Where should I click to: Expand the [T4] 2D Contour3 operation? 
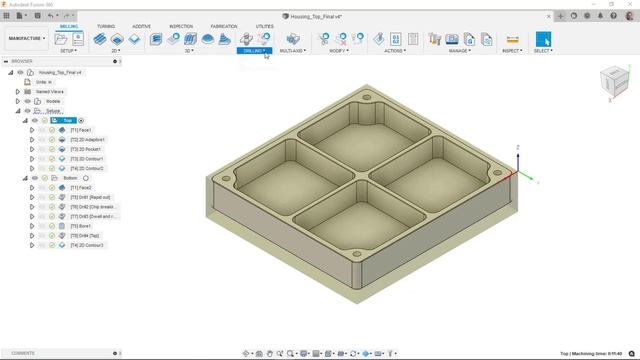(x=32, y=245)
